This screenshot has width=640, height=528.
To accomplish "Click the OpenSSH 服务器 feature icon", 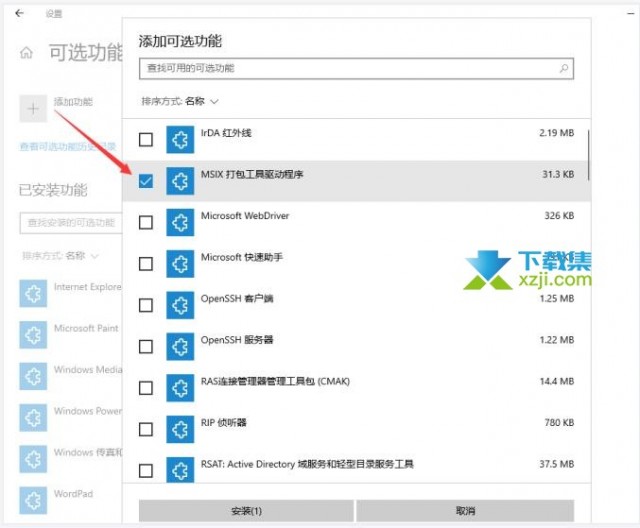I will coord(180,346).
